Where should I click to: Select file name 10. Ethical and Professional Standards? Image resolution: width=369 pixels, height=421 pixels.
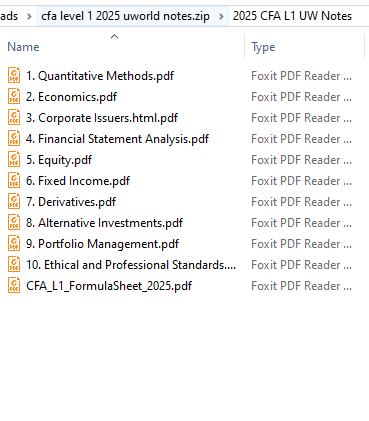click(131, 265)
